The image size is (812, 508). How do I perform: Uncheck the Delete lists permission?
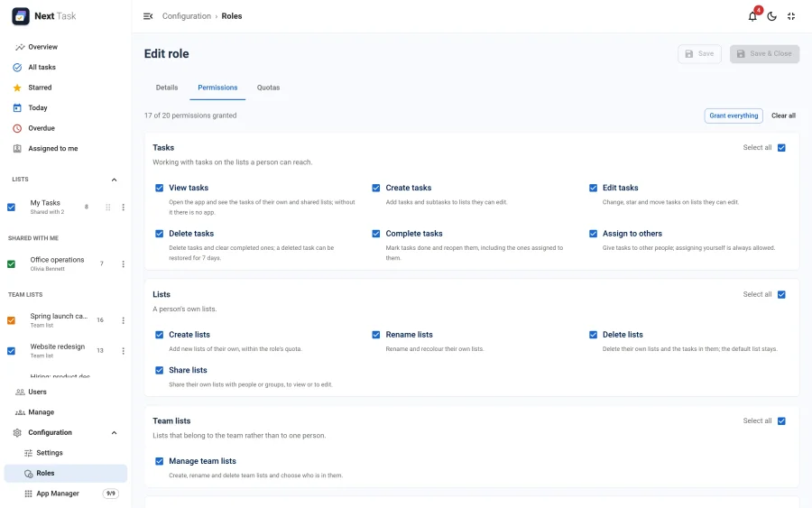click(x=593, y=335)
